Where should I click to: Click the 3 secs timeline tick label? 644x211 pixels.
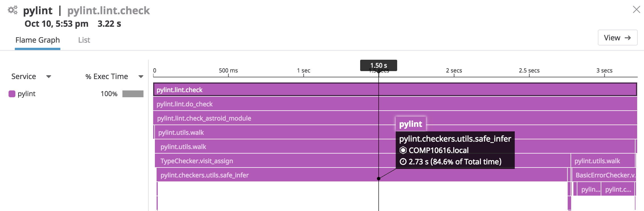[604, 70]
